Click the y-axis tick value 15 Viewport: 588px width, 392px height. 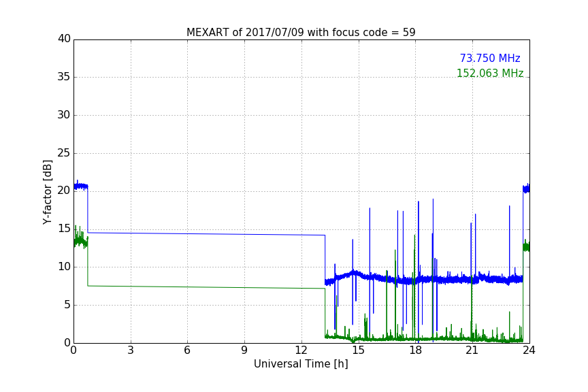(64, 229)
